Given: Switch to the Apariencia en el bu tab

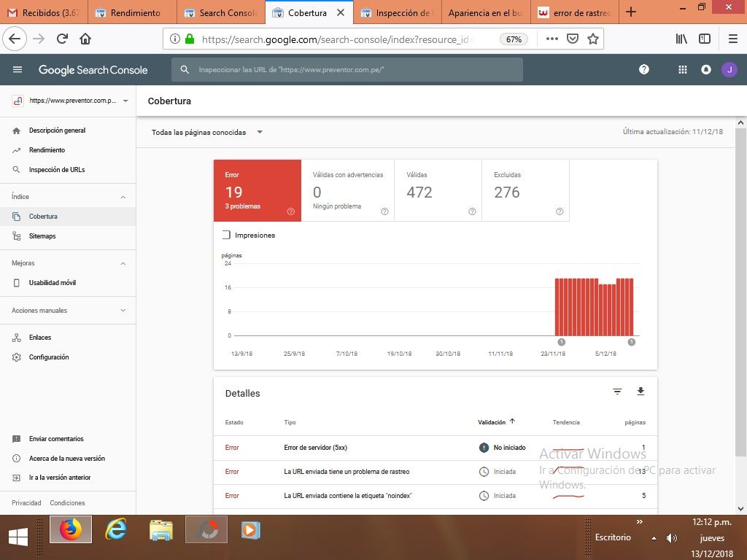Looking at the screenshot, I should [486, 12].
